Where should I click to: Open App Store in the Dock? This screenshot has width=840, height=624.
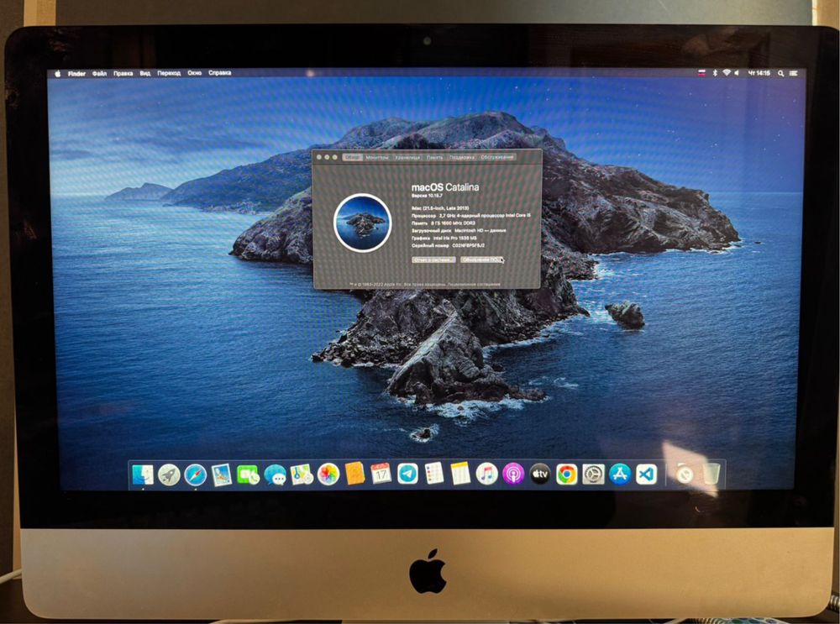(x=620, y=475)
